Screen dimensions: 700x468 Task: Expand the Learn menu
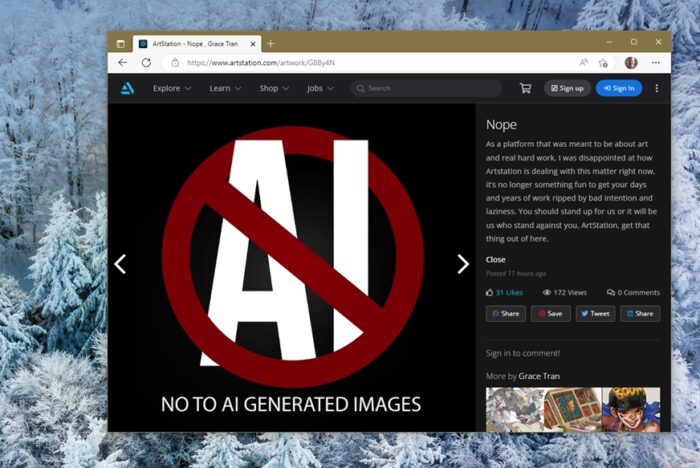pos(225,88)
